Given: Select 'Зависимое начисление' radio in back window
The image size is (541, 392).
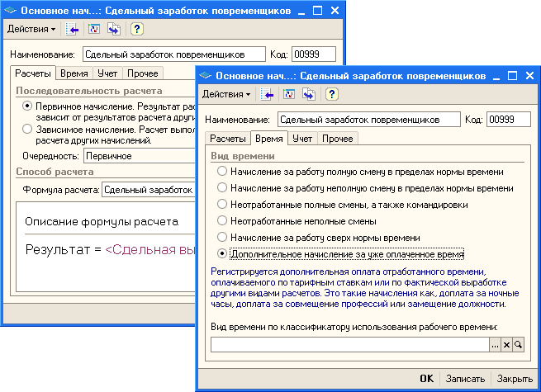Looking at the screenshot, I should (x=27, y=130).
